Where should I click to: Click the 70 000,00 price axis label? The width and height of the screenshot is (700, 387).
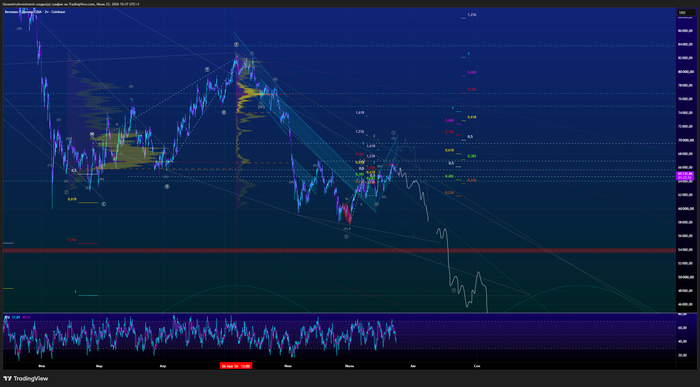tap(686, 140)
